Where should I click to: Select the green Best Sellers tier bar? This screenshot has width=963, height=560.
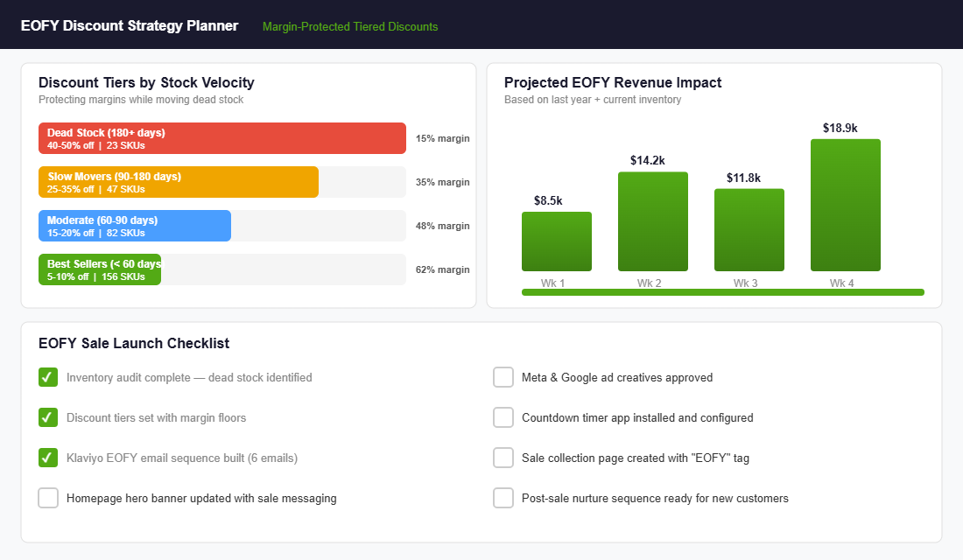coord(99,269)
